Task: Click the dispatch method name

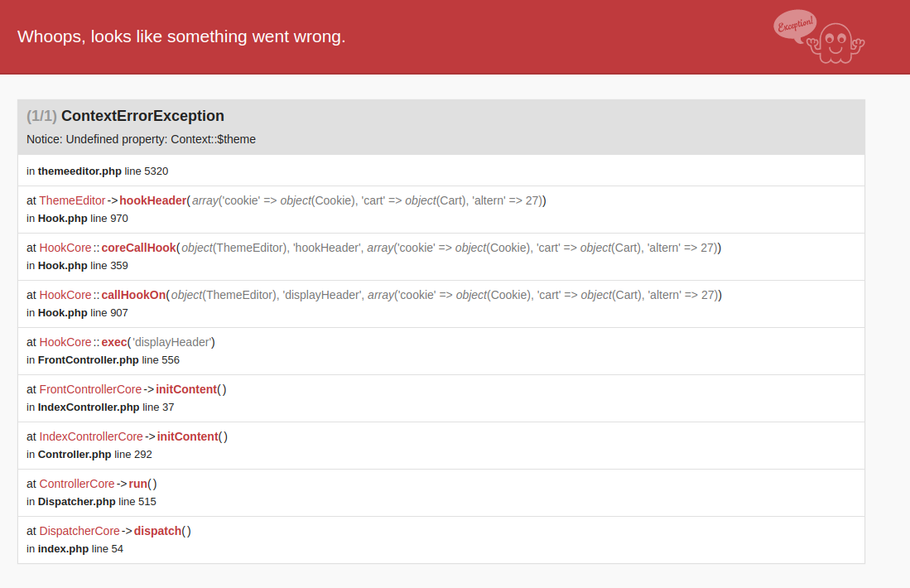Action: coord(157,531)
